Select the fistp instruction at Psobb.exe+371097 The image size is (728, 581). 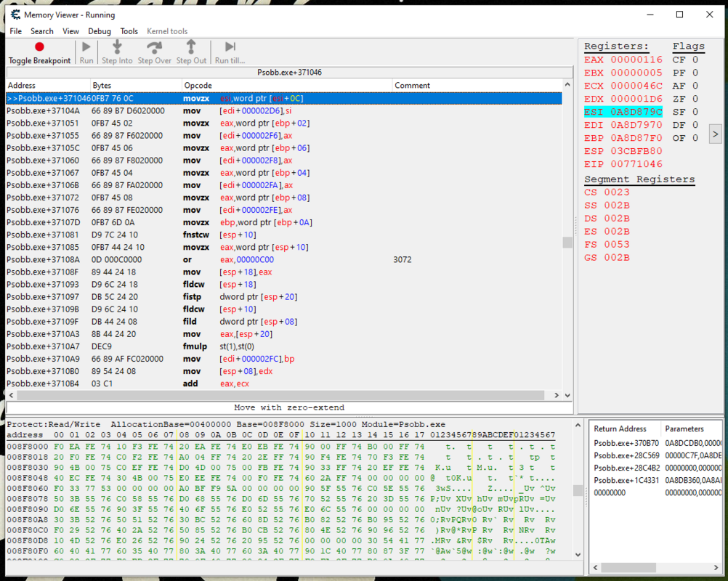pyautogui.click(x=283, y=297)
